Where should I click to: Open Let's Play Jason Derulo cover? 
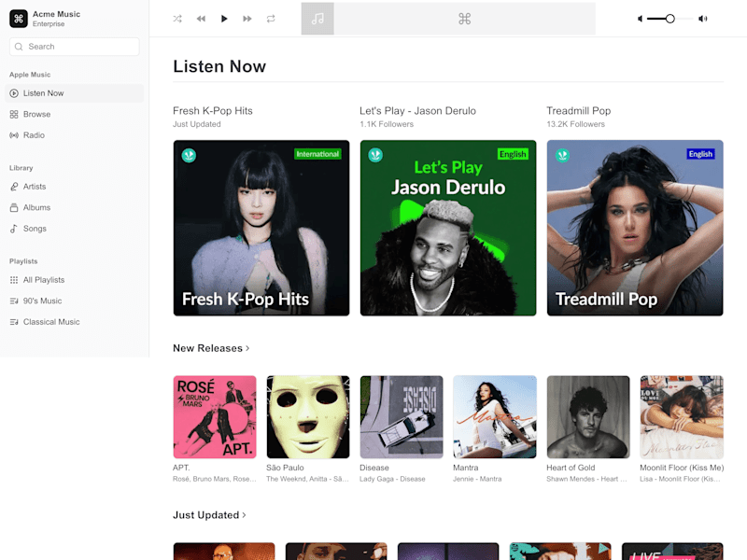(448, 228)
